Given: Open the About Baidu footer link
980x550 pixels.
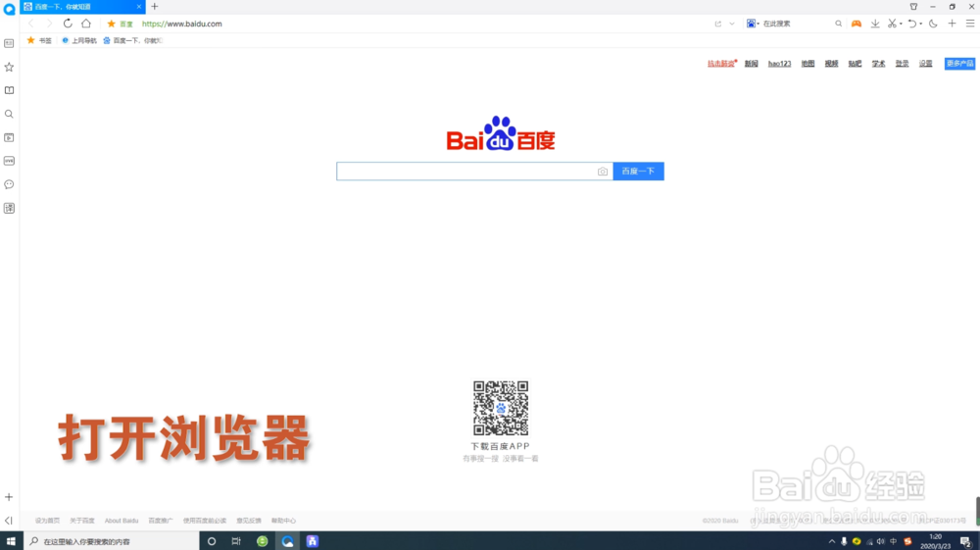Looking at the screenshot, I should point(122,521).
